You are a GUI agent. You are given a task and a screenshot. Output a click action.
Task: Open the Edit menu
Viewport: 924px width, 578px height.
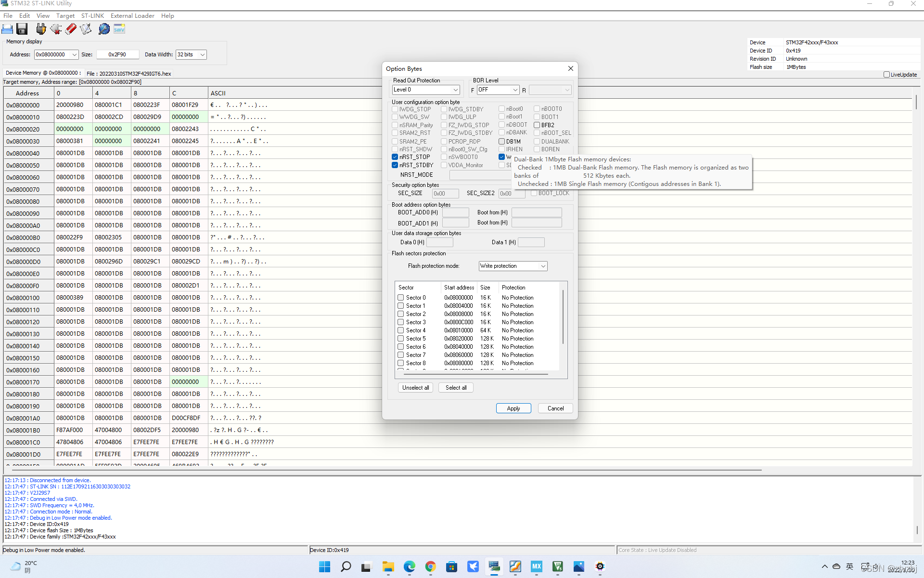click(25, 15)
